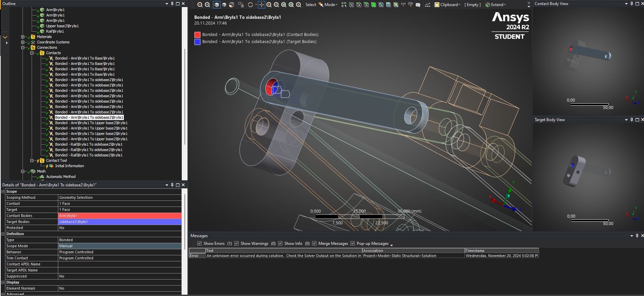Open the Outline panel options dropdown arrow
The width and height of the screenshot is (644, 296).
coord(167,4)
